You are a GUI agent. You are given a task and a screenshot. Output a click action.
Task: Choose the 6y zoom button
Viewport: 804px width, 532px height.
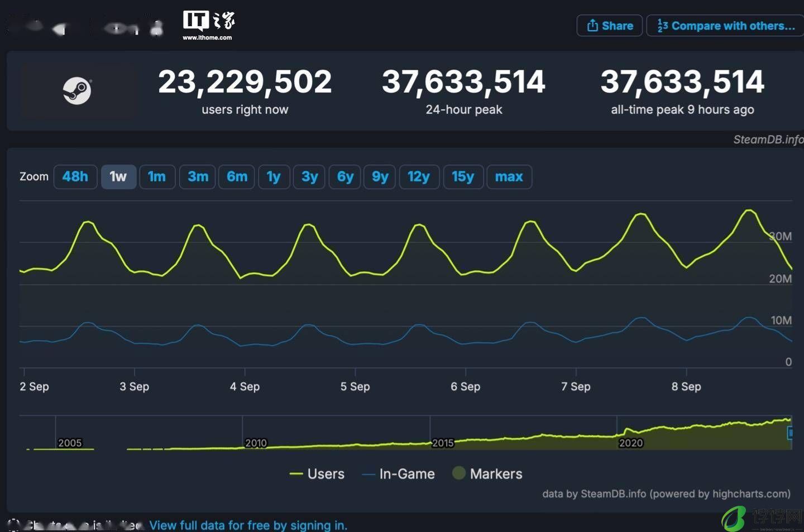[x=345, y=177]
